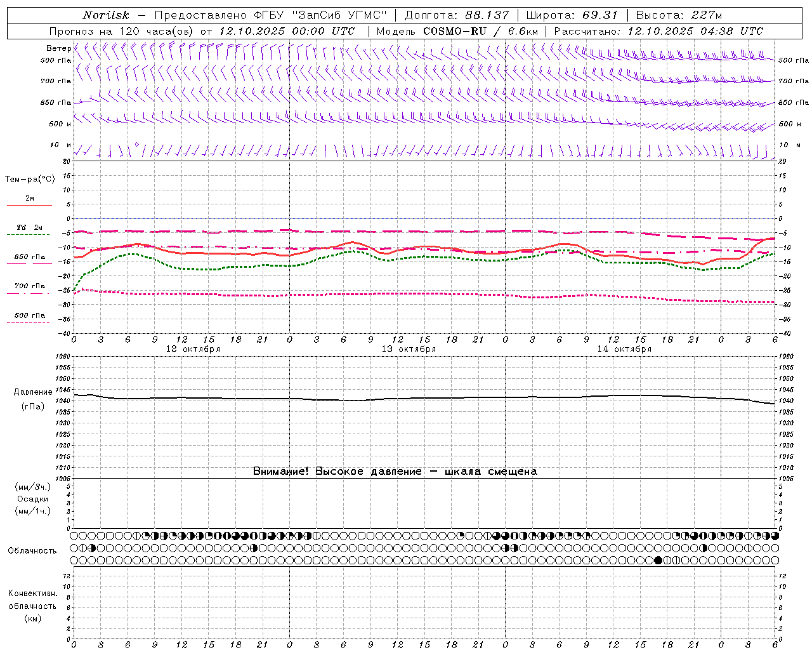
Task: Select the 'Широта: 69.31' header field
Action: click(x=572, y=15)
